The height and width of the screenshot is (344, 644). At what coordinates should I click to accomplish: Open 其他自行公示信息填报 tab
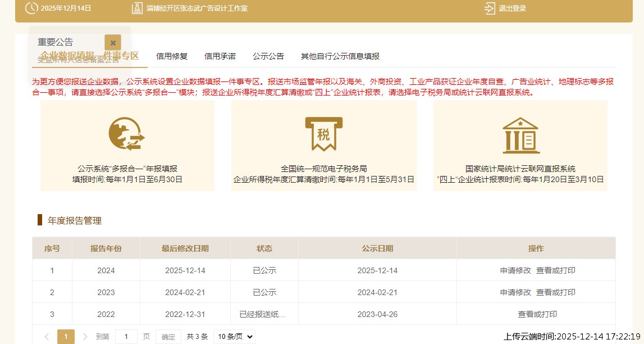340,56
